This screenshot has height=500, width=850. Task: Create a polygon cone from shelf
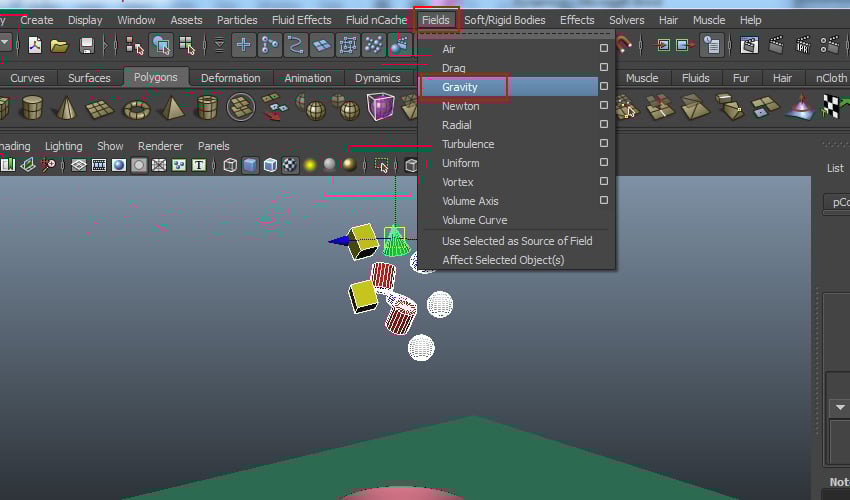[66, 107]
